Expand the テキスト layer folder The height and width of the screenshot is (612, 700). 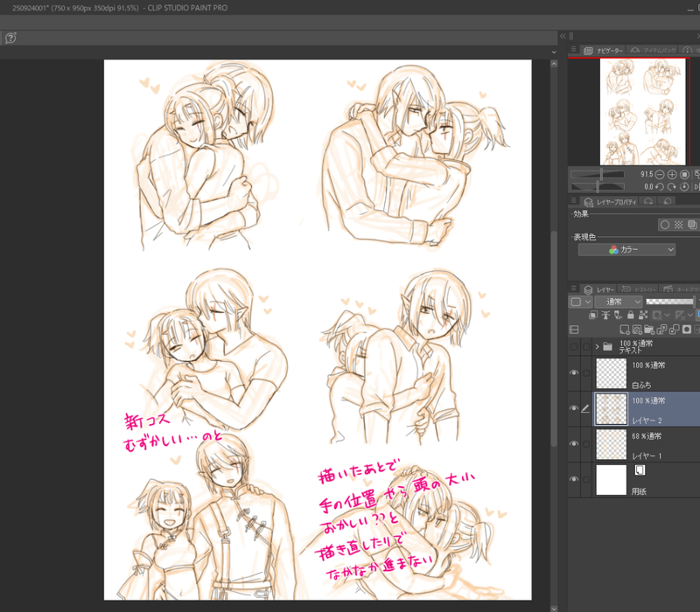pyautogui.click(x=597, y=346)
